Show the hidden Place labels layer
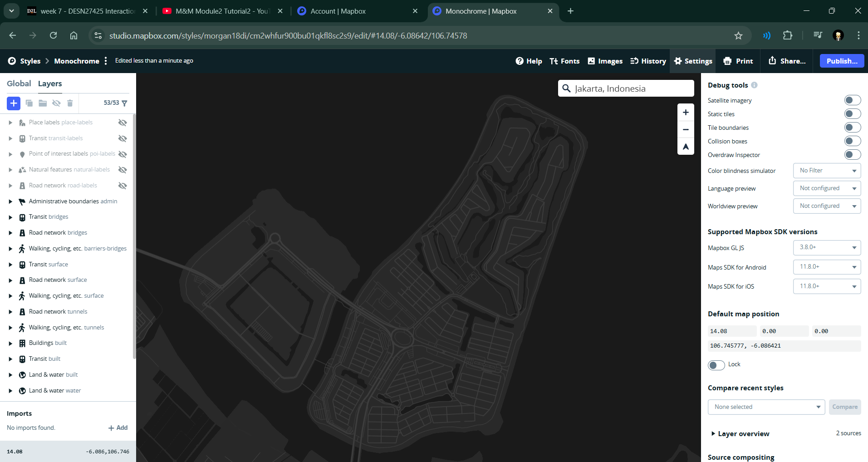 pos(123,123)
